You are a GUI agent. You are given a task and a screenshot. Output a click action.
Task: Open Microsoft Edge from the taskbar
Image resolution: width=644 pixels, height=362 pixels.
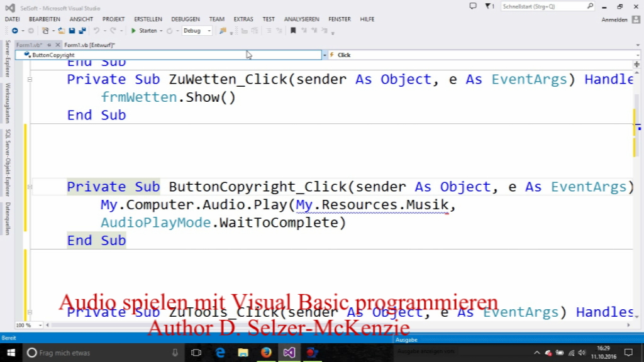[x=220, y=353]
